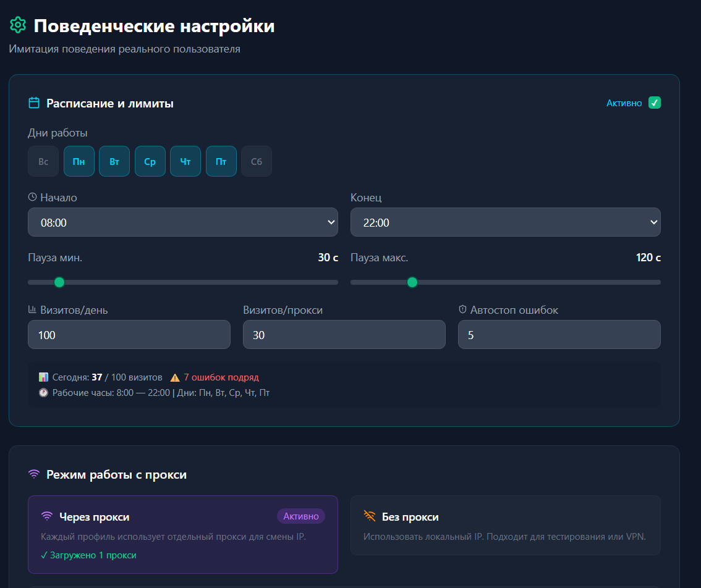The image size is (701, 588).
Task: Click the Загружено 1 прокси status text
Action: pyautogui.click(x=88, y=555)
